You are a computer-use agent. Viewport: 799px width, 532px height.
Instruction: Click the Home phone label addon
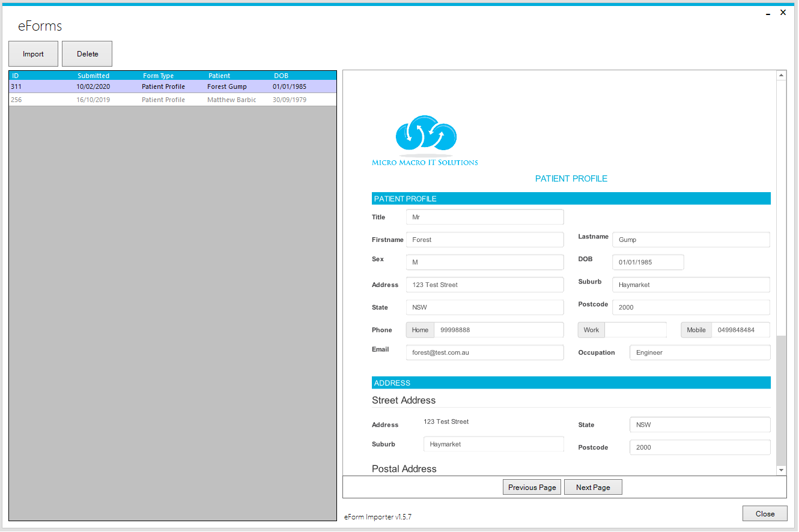click(420, 330)
